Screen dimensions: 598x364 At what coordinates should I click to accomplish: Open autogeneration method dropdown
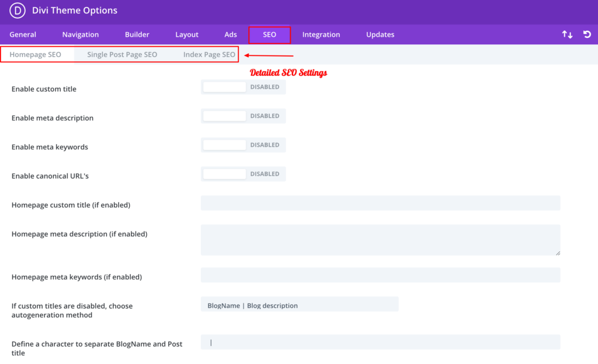point(300,304)
